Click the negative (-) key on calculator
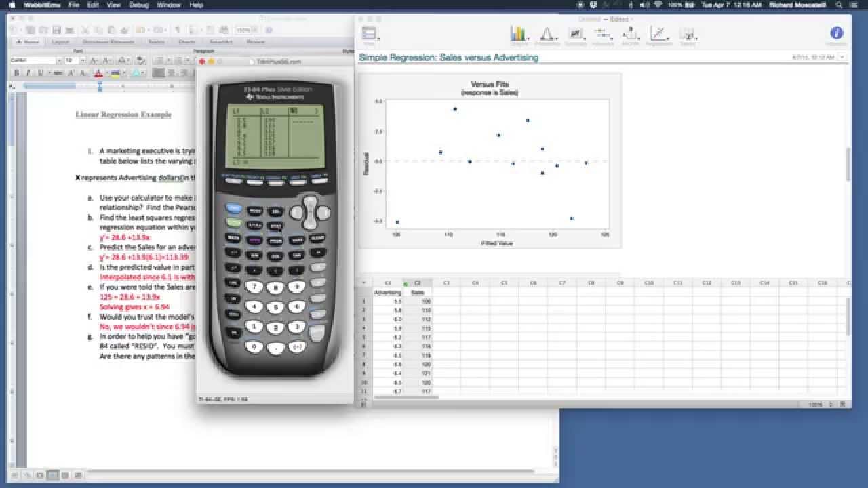 (x=297, y=348)
